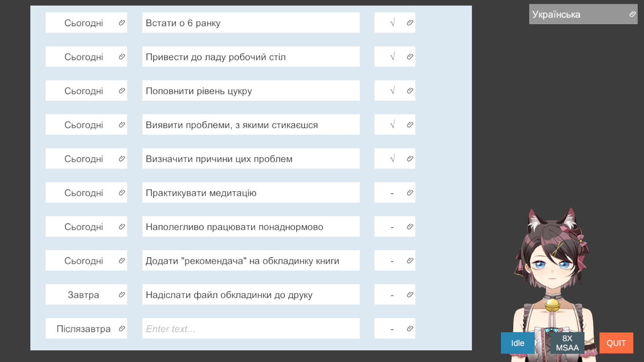Mark 'Наполегливо працювати понаднормово' as done
The height and width of the screenshot is (362, 644).
[x=392, y=227]
